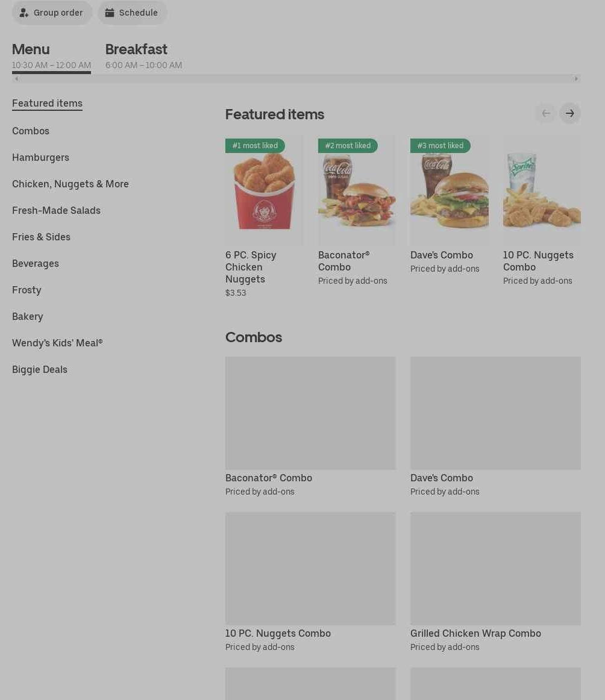Image resolution: width=605 pixels, height=700 pixels.
Task: Click the previous arrow in Featured items
Action: click(545, 113)
